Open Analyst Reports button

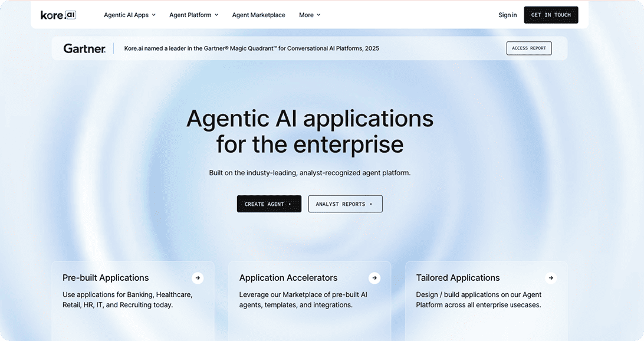pyautogui.click(x=345, y=204)
